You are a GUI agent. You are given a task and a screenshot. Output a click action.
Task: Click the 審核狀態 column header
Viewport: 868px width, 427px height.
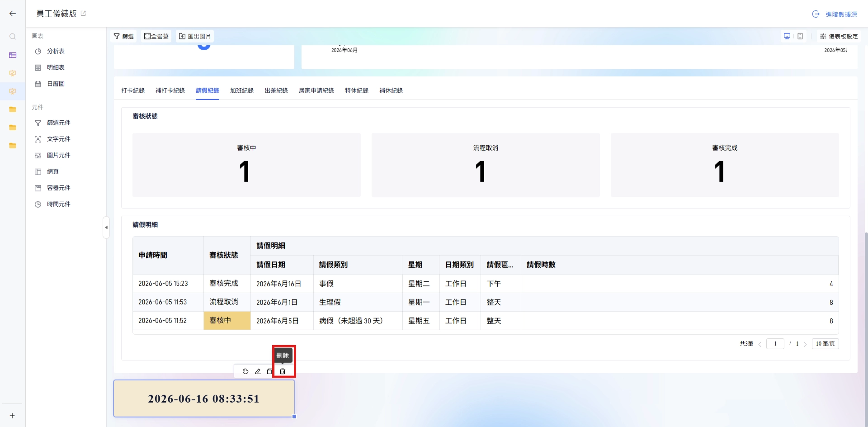point(227,255)
